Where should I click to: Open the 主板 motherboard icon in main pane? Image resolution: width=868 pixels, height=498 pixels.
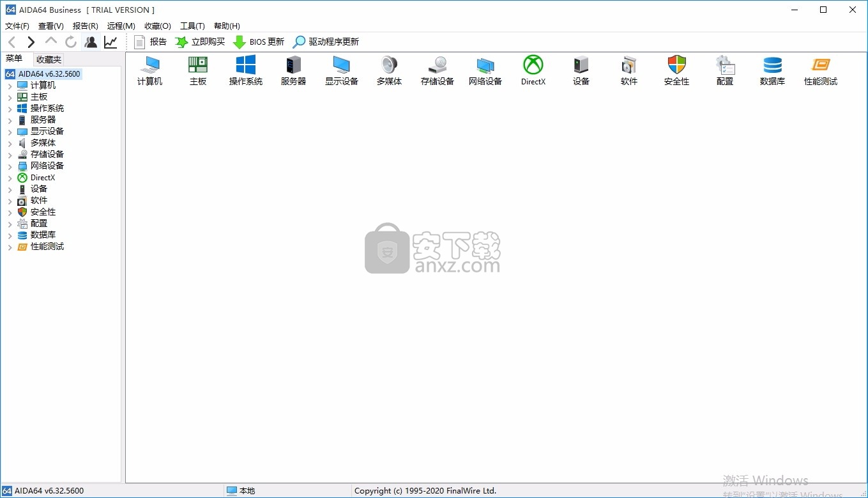click(198, 70)
